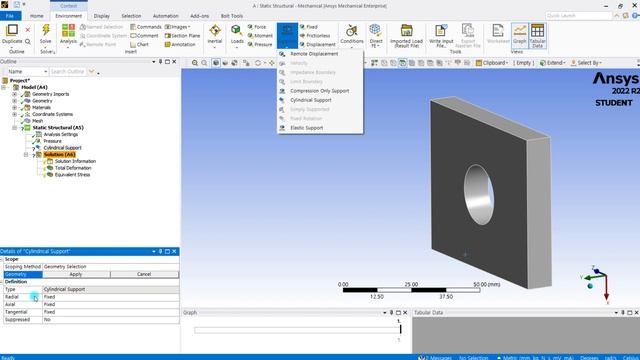This screenshot has height=360, width=640.
Task: Open the Extend dropdown
Action: 553,63
